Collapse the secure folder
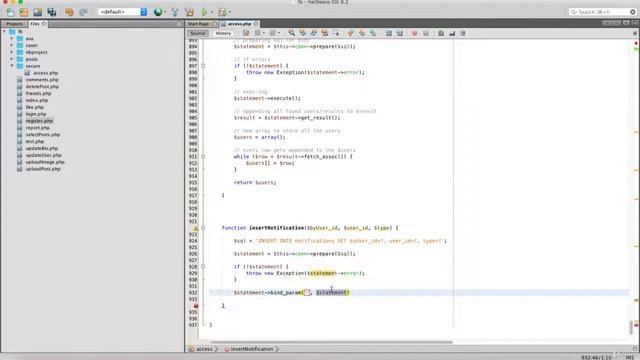Viewport: 640px width, 360px height. [11, 66]
